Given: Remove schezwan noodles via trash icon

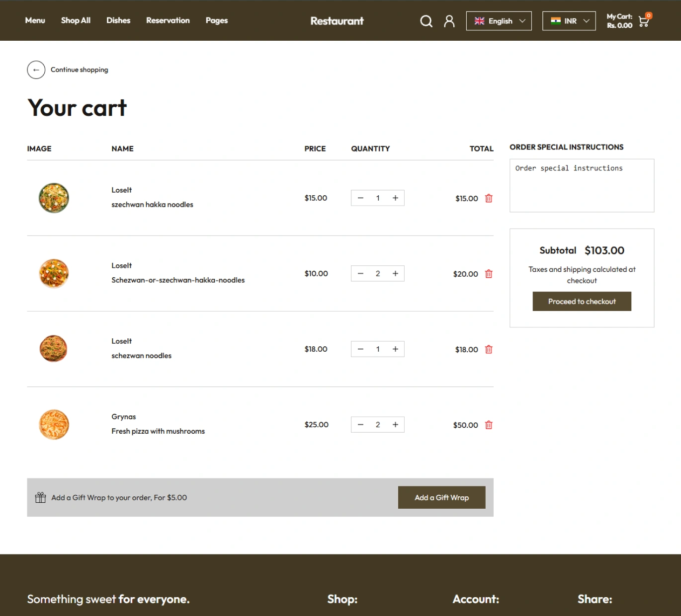Looking at the screenshot, I should pyautogui.click(x=489, y=349).
